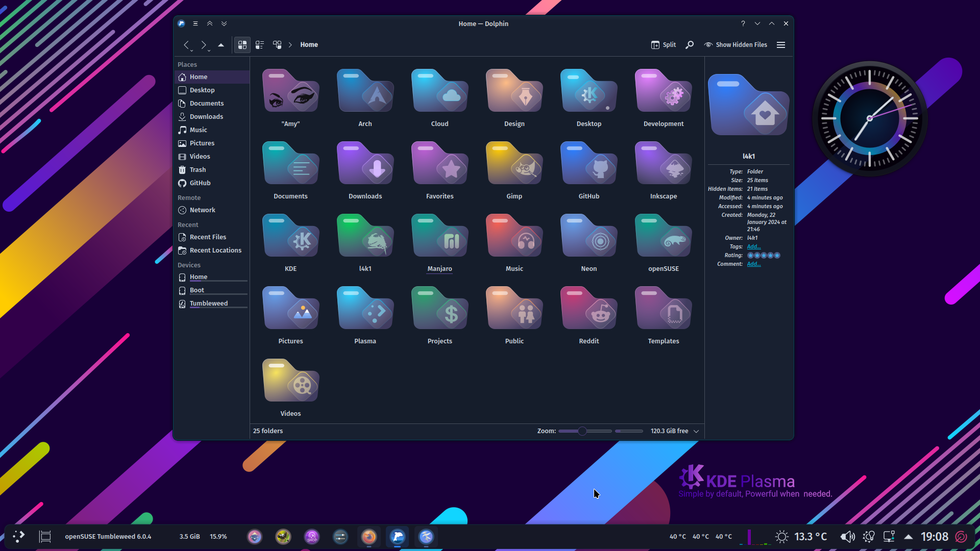Open the Gimp folder
Viewport: 980px width, 551px height.
[514, 163]
